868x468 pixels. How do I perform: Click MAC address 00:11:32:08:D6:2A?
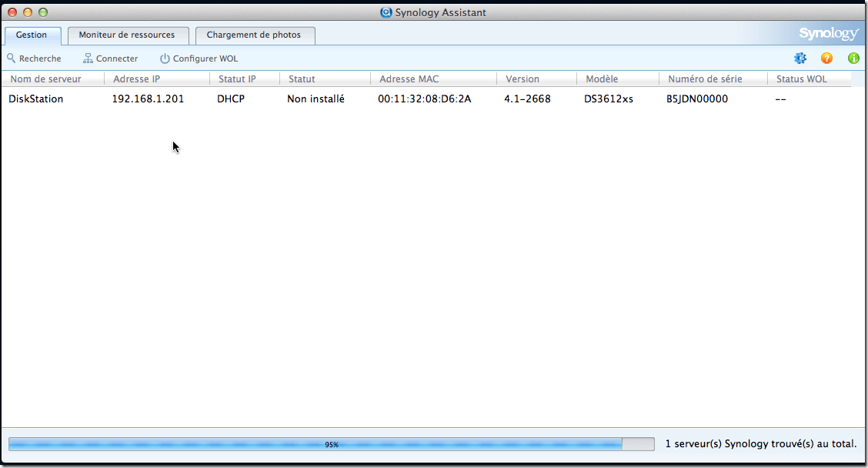pos(425,99)
